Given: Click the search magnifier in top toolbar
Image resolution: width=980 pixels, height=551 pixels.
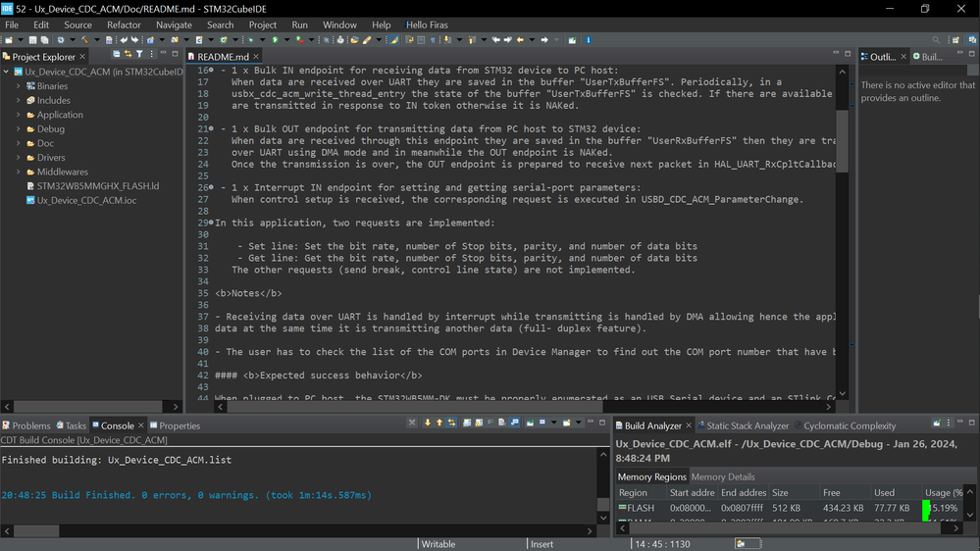Looking at the screenshot, I should [x=936, y=40].
